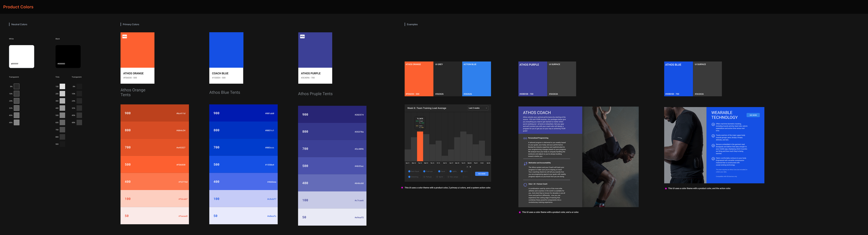Select the ATHOS BLUE example swatch
Screen dimensions: 868x235
coord(678,79)
